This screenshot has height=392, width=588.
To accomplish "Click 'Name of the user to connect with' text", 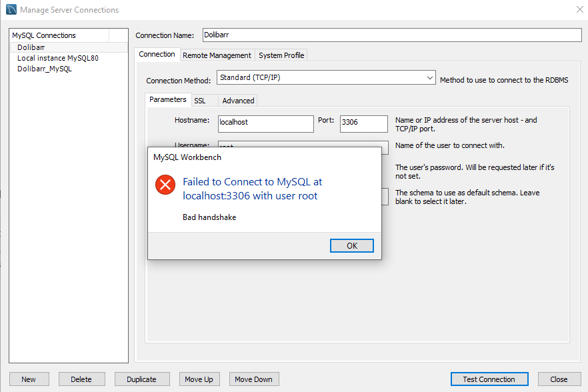I will (x=449, y=145).
